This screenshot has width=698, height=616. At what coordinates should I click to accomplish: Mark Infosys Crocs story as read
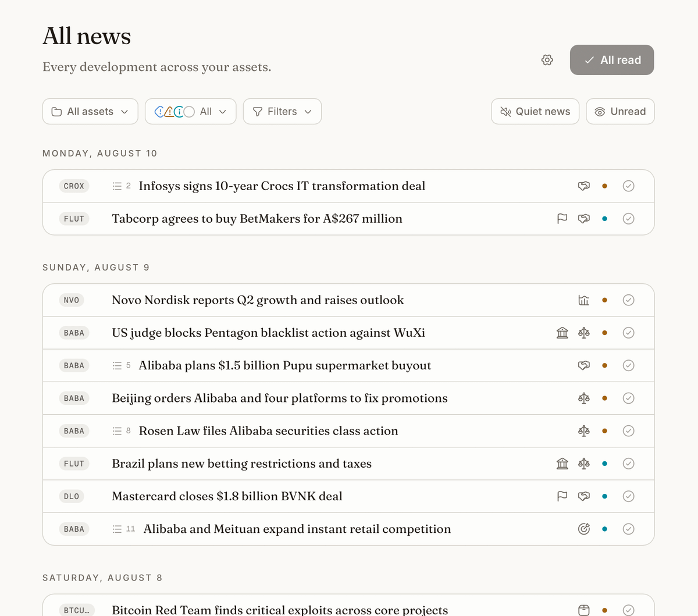click(628, 186)
